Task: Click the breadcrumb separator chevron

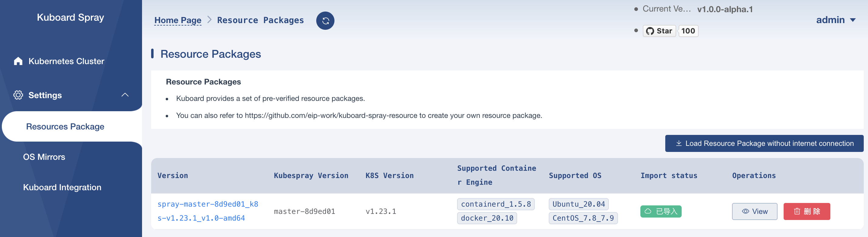Action: coord(209,20)
